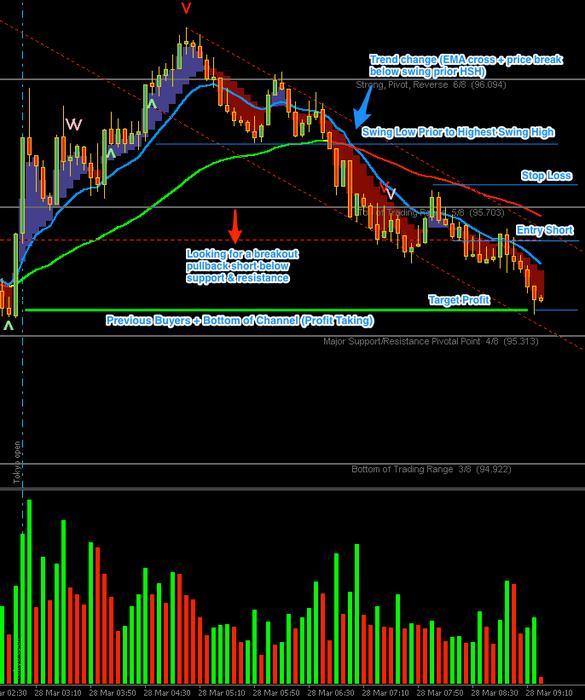This screenshot has width=585, height=700.
Task: Click the 'Trend change (EMA cross...' annotation text
Action: point(466,65)
